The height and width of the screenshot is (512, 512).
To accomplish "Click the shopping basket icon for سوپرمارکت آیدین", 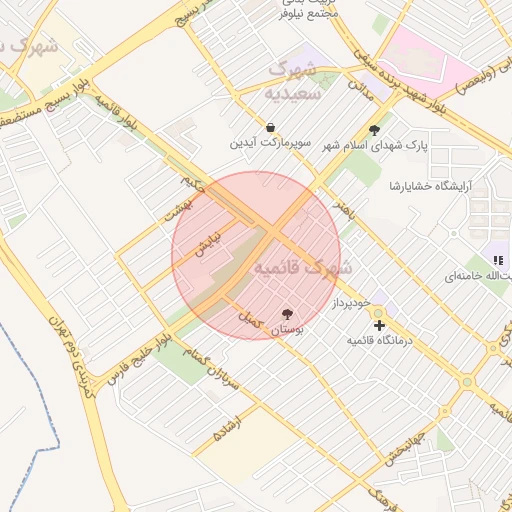I will (x=271, y=127).
